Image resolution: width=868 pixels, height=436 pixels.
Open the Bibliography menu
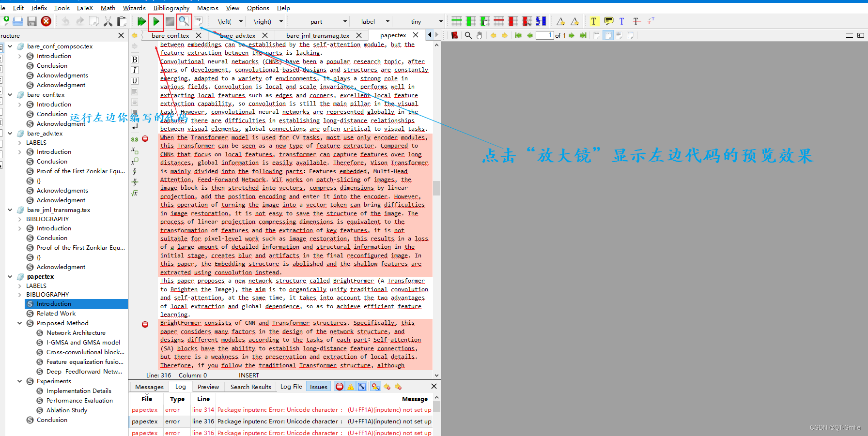pos(171,8)
